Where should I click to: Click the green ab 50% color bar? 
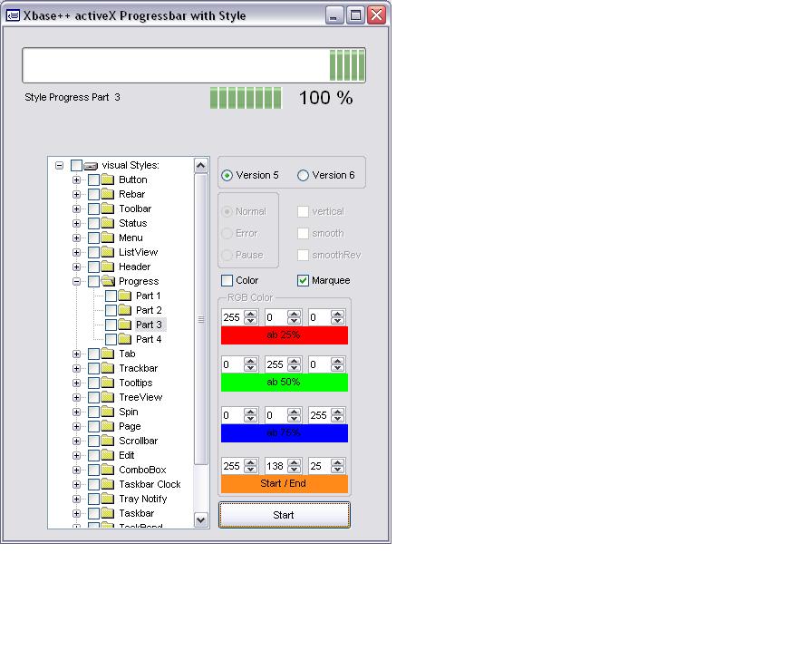(x=285, y=383)
